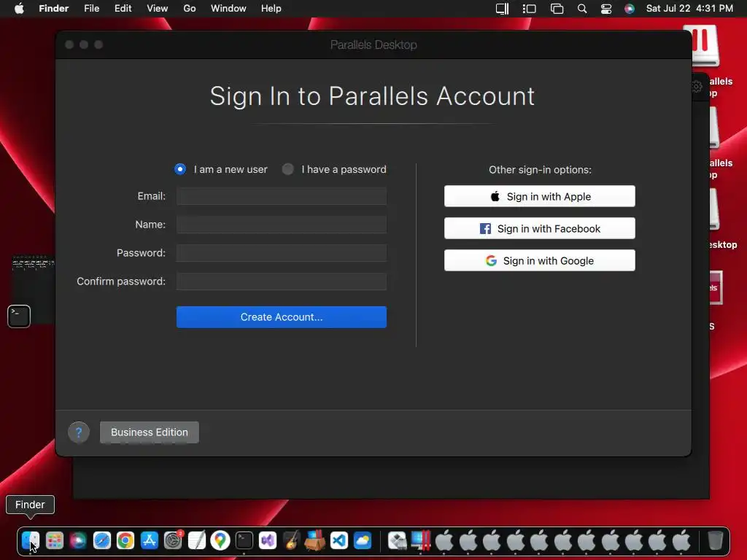Open the View menu
The image size is (747, 560).
[x=158, y=9]
